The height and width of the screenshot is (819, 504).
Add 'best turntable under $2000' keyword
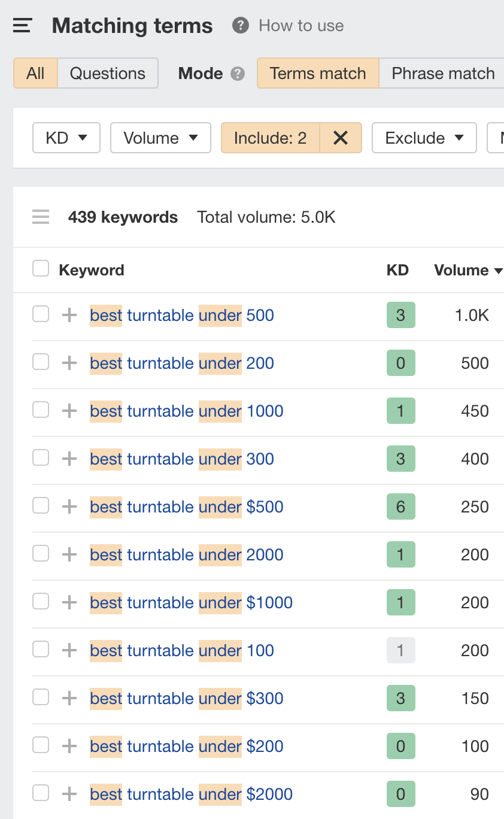click(68, 793)
